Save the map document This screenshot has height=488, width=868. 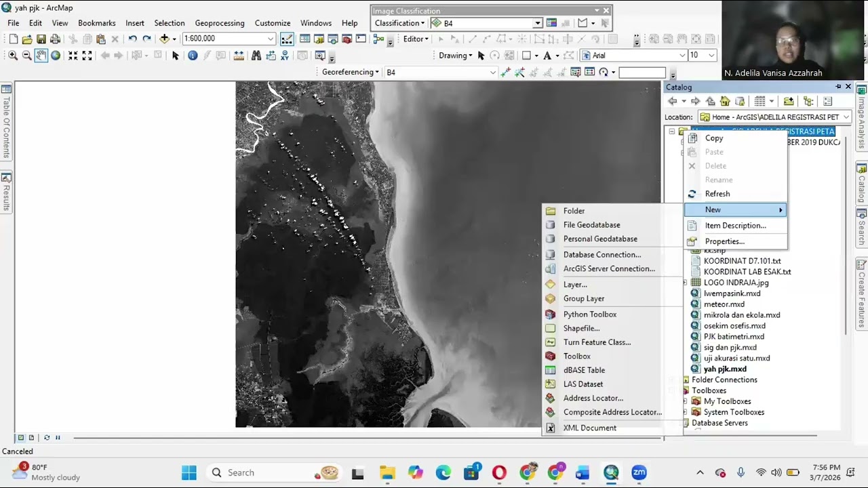tap(41, 39)
